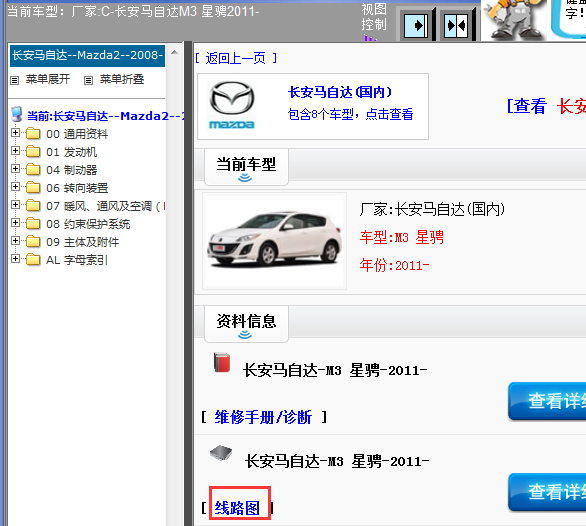This screenshot has width=586, height=526.
Task: Click 长安马自达-M3 星骋-2011- beside red book
Action: click(x=335, y=370)
